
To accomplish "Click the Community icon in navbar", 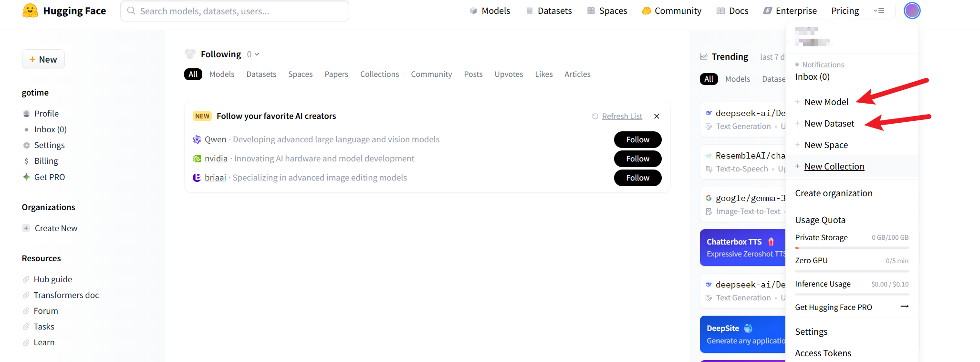I will 646,11.
